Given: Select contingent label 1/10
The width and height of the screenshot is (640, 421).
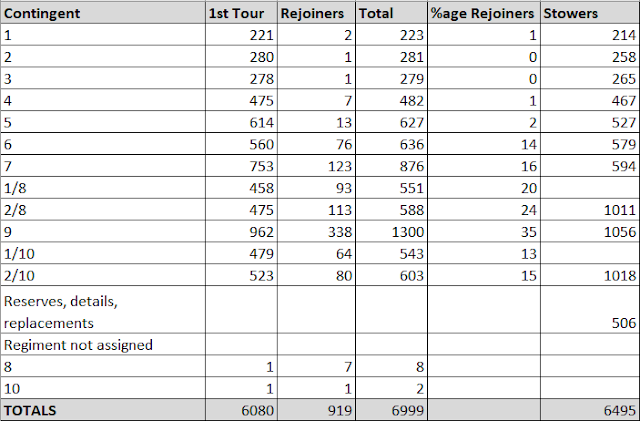Looking at the screenshot, I should 19,254.
